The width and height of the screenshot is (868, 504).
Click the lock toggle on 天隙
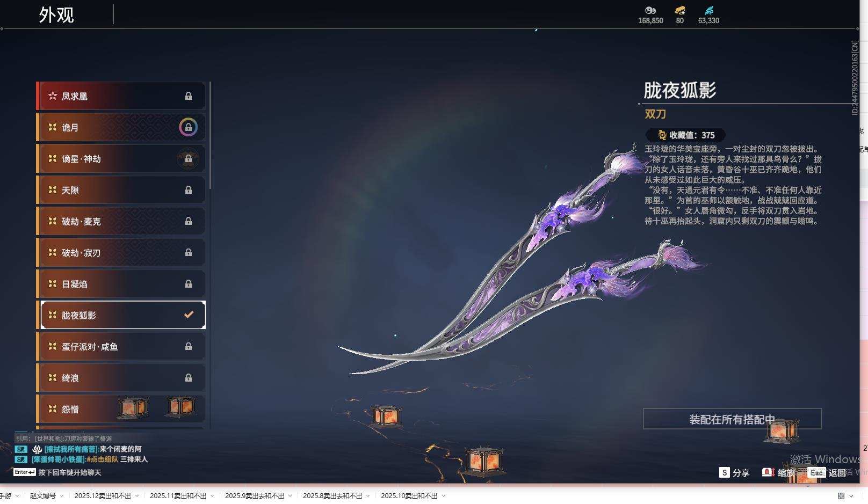(x=189, y=189)
